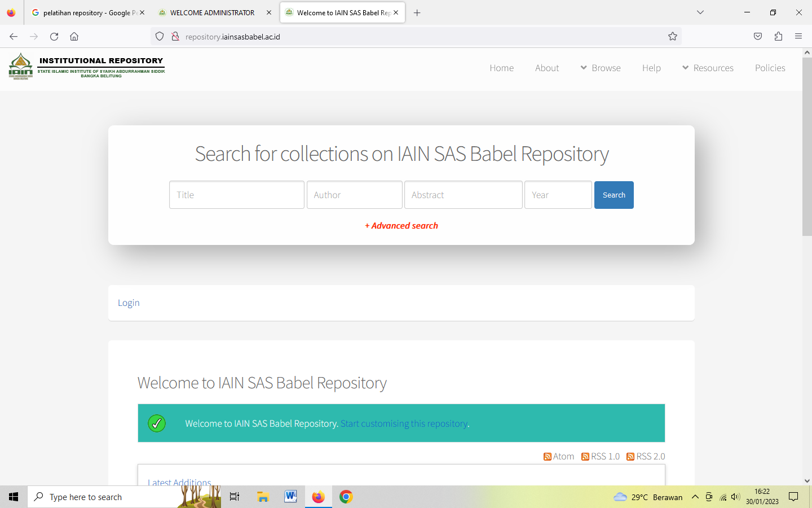Open the Windows Start menu
The width and height of the screenshot is (812, 508).
(x=14, y=497)
